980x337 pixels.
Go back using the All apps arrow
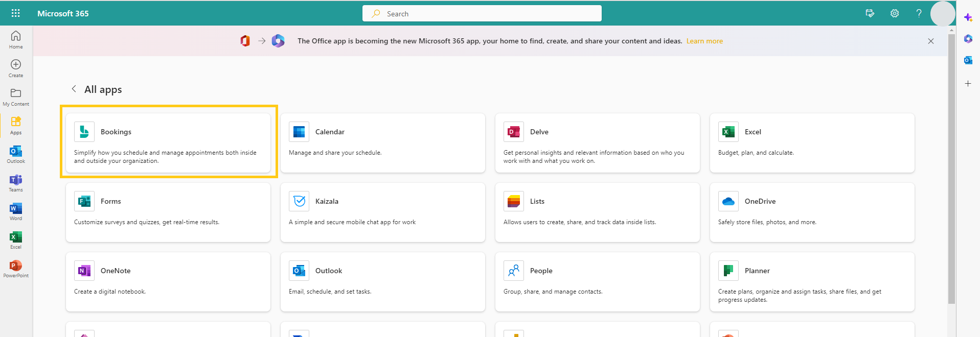tap(74, 89)
